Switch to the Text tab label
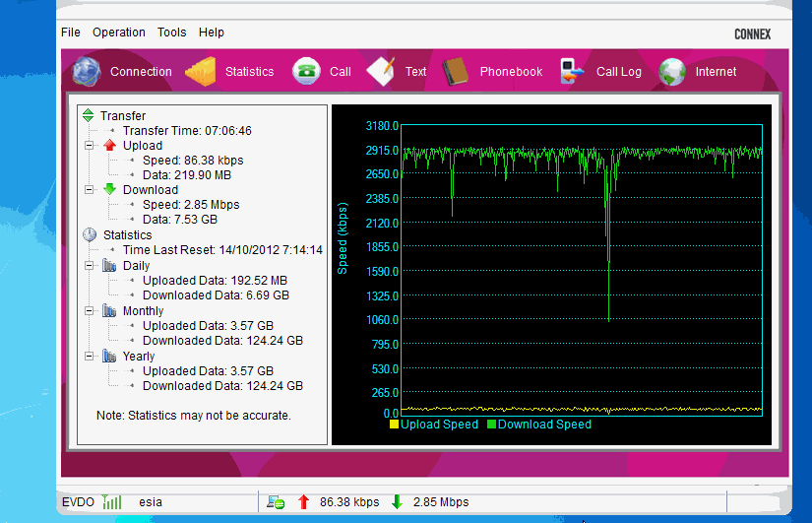This screenshot has height=523, width=812. [415, 72]
